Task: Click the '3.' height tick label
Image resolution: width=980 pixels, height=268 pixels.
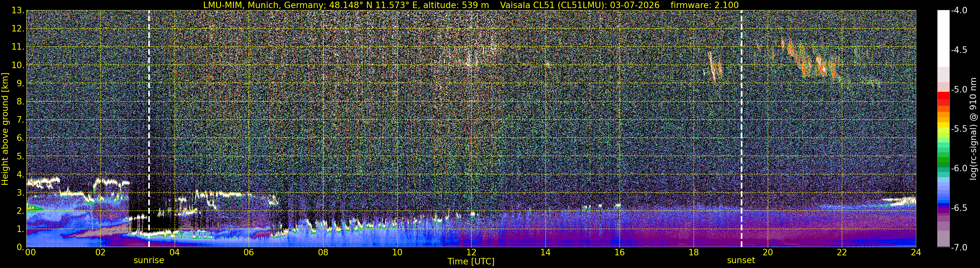Action: (20, 192)
